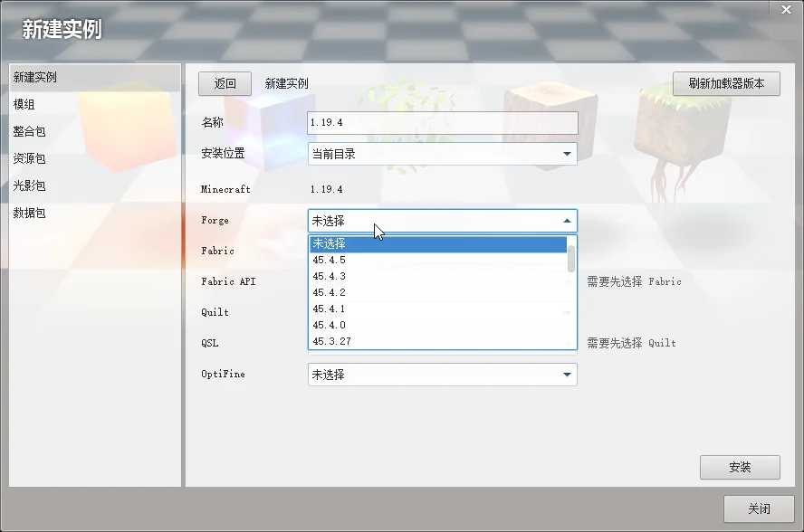
Task: Click the OptiFine label
Action: 223,375
